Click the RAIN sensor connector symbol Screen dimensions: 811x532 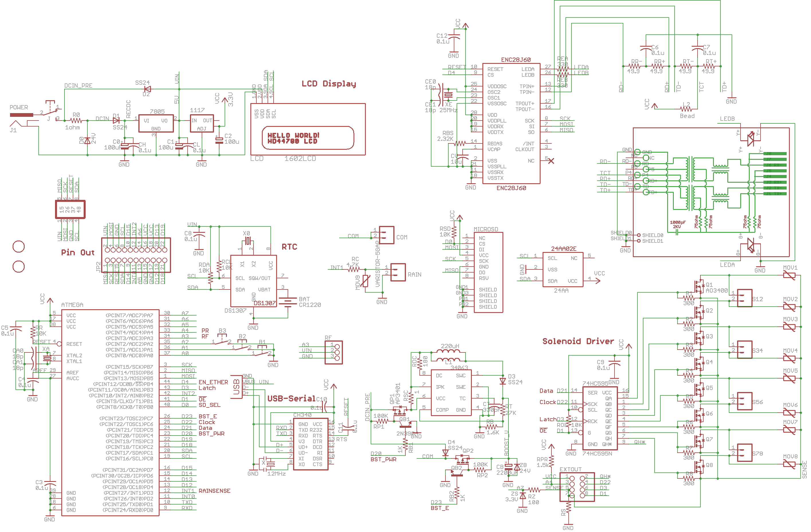tap(398, 272)
